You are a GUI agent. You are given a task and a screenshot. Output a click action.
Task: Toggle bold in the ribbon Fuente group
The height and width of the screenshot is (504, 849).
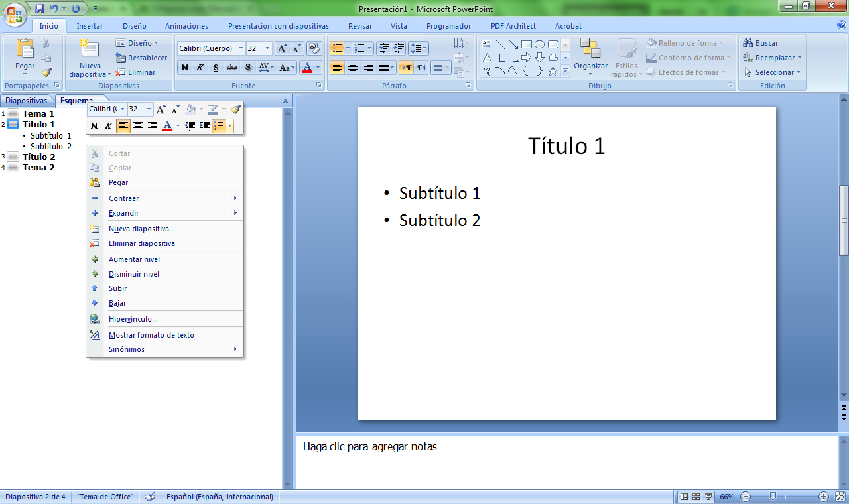coord(185,68)
